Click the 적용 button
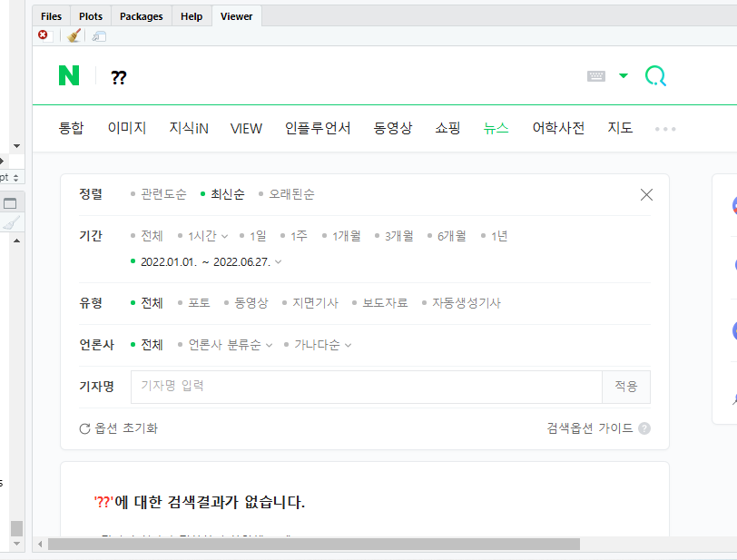Viewport: 737px width, 560px height. 626,387
